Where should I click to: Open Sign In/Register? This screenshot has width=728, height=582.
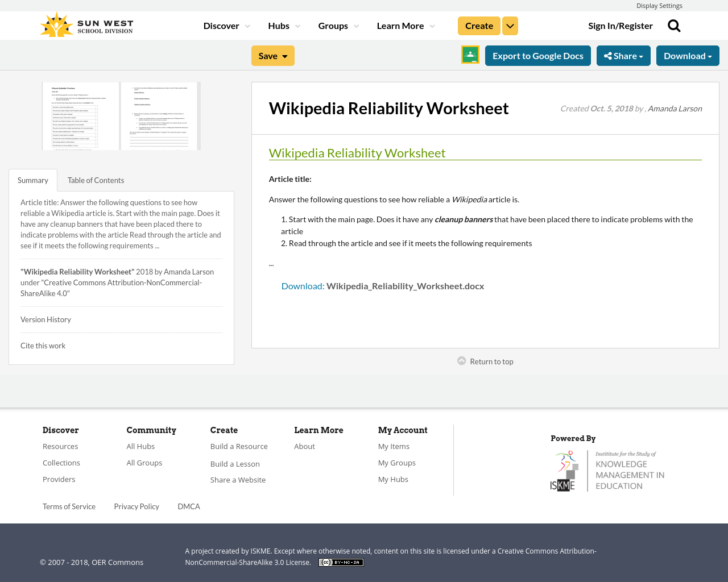pyautogui.click(x=620, y=25)
